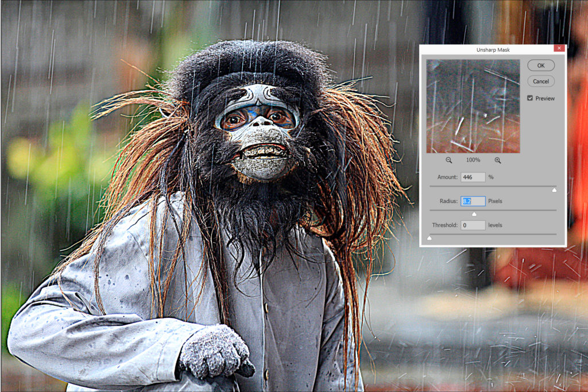Click the Threshold levels input field
Viewport: 588px width, 392px height.
tap(473, 225)
